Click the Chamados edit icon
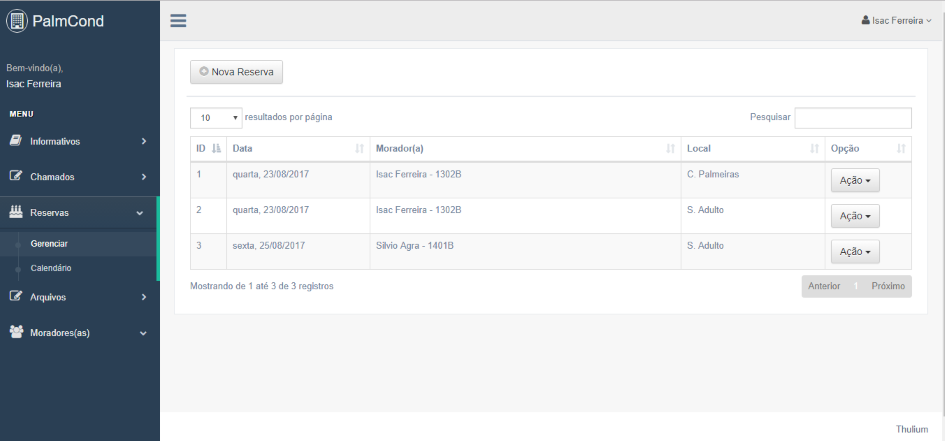This screenshot has height=441, width=945. tap(16, 177)
